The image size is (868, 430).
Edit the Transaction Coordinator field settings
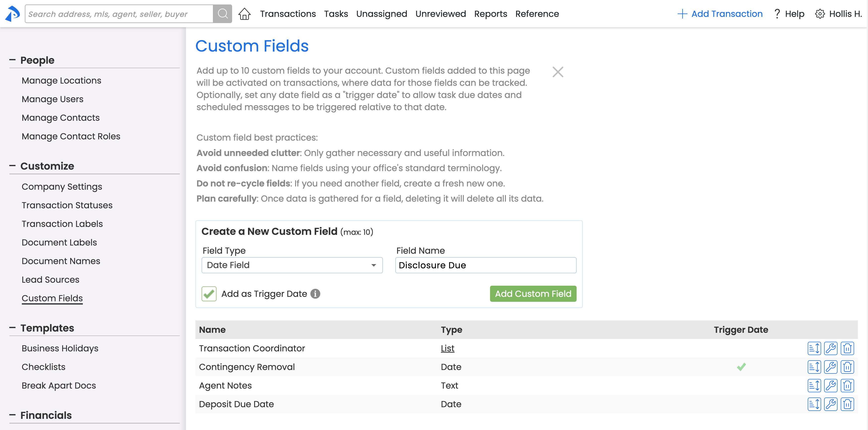[x=831, y=348]
